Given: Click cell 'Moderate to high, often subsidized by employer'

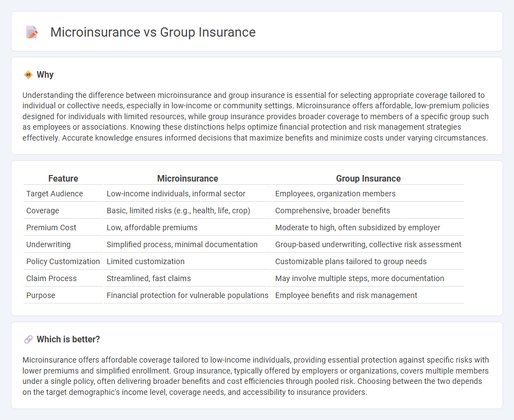Looking at the screenshot, I should click(368, 227).
